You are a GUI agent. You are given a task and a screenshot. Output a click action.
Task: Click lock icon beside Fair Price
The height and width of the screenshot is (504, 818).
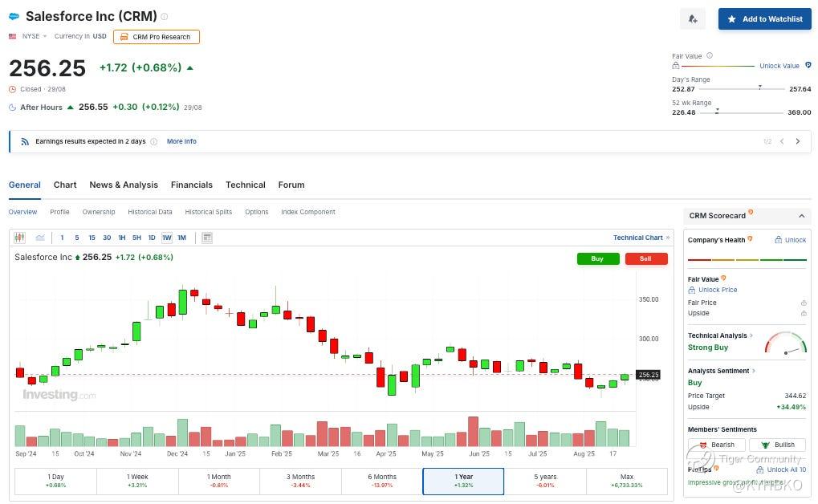click(804, 303)
